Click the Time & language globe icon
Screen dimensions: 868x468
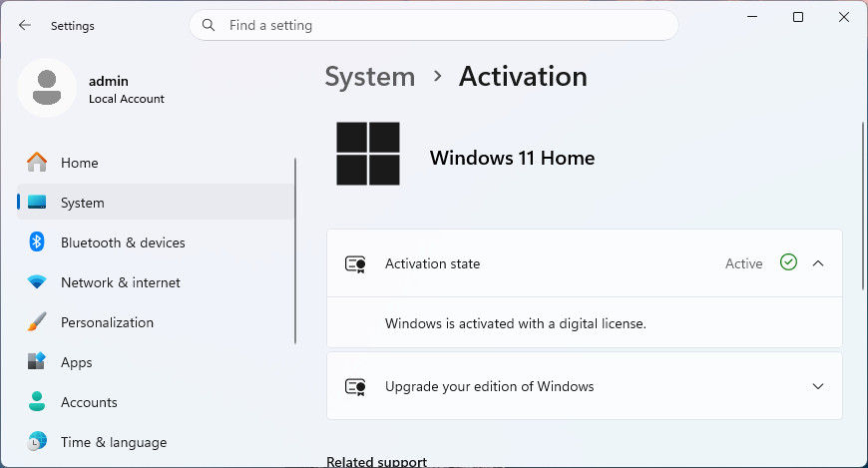[37, 441]
